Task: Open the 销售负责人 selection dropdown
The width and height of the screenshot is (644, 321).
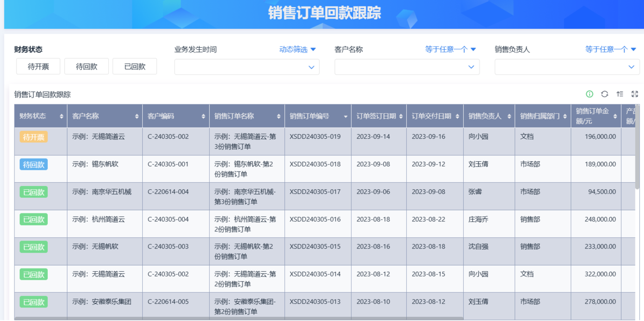Action: point(567,67)
